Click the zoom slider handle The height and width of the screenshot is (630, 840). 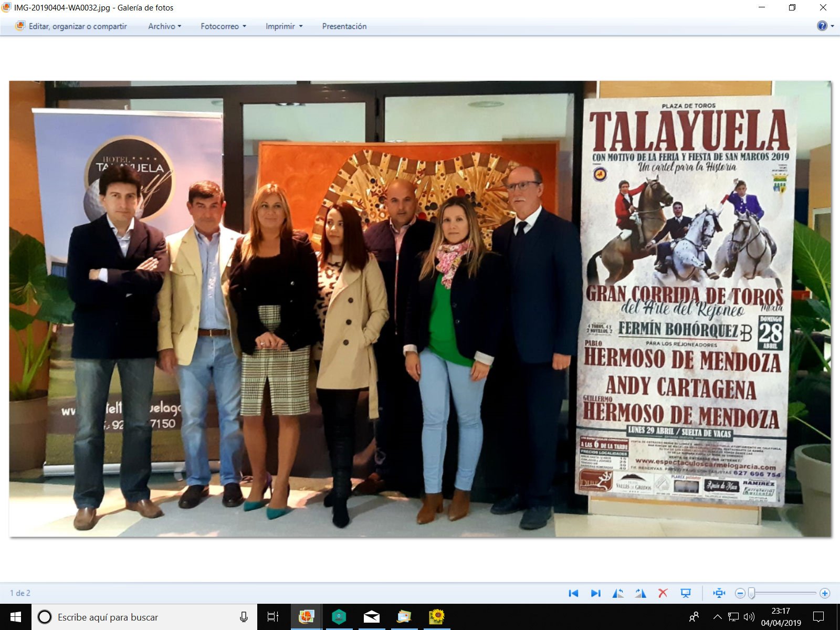[x=752, y=593]
